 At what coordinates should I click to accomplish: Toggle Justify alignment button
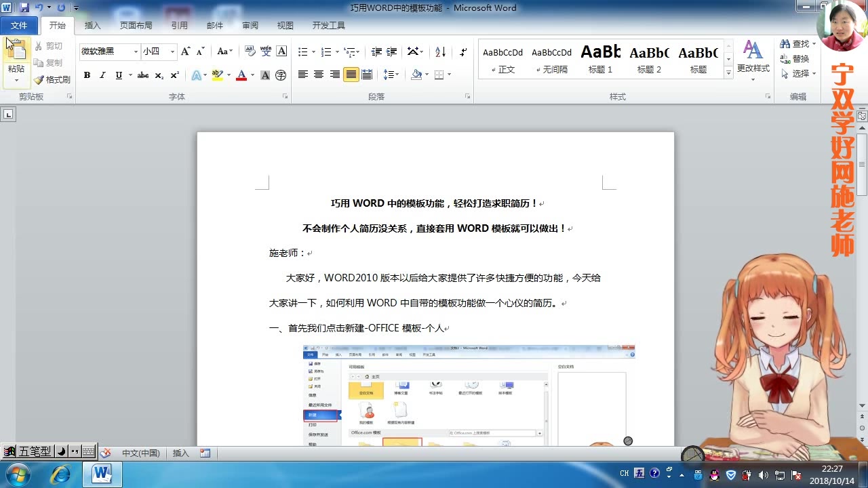(x=351, y=75)
